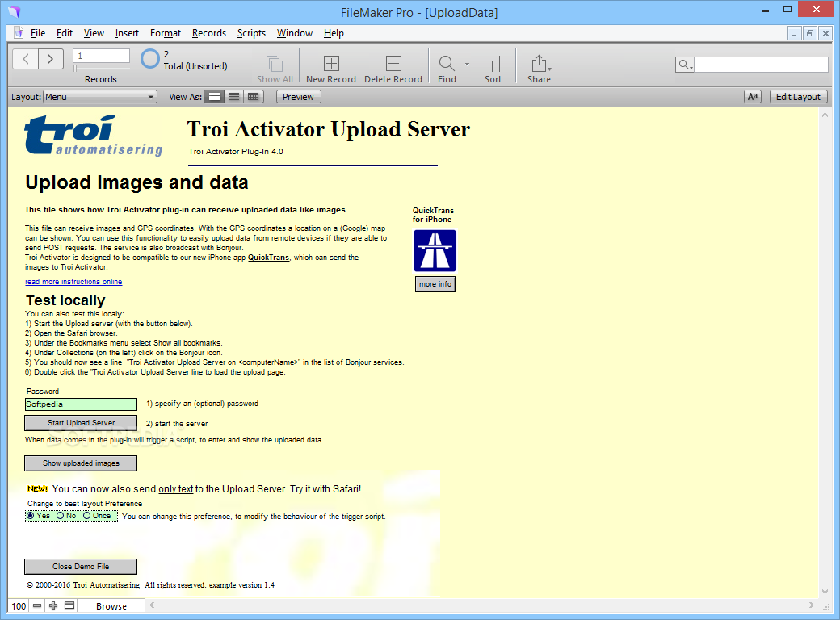This screenshot has height=620, width=840.
Task: Click the zoom out icon in the status bar
Action: point(37,605)
